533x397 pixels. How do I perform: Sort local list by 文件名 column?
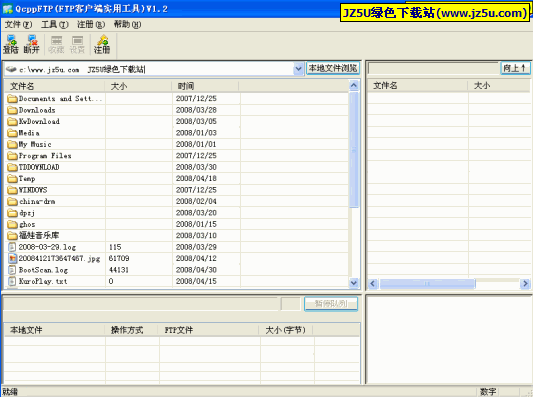click(x=54, y=86)
